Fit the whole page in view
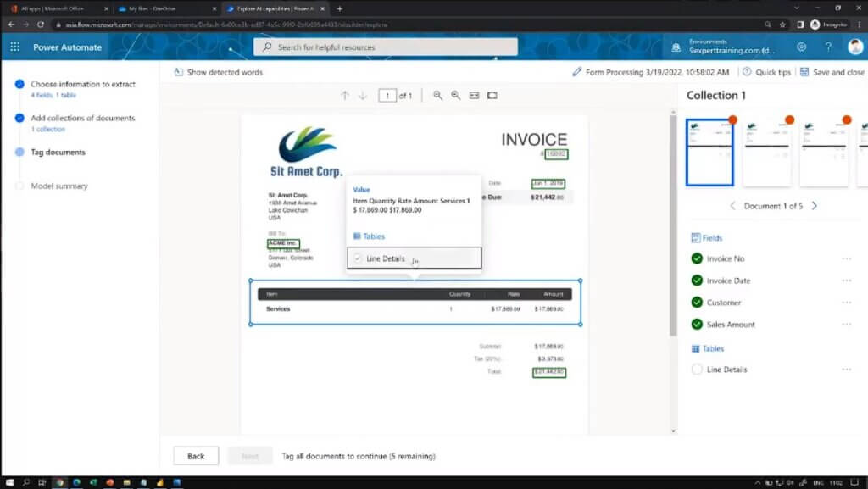 tap(492, 95)
